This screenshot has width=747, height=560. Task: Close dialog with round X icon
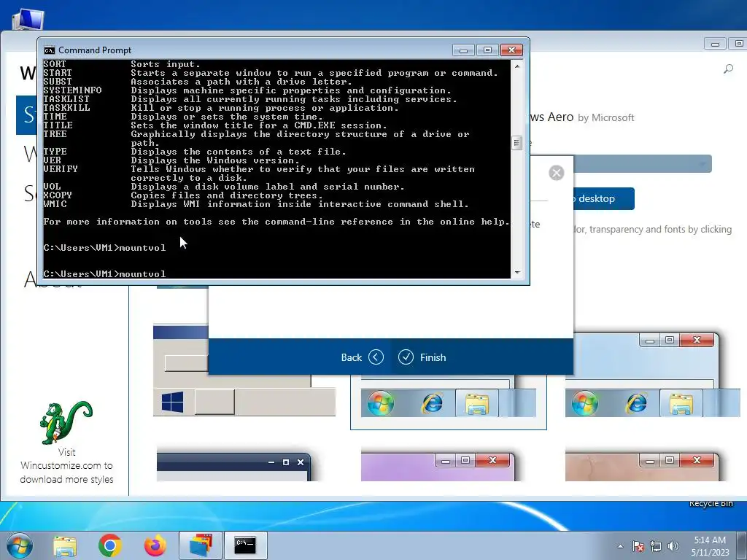pyautogui.click(x=556, y=172)
